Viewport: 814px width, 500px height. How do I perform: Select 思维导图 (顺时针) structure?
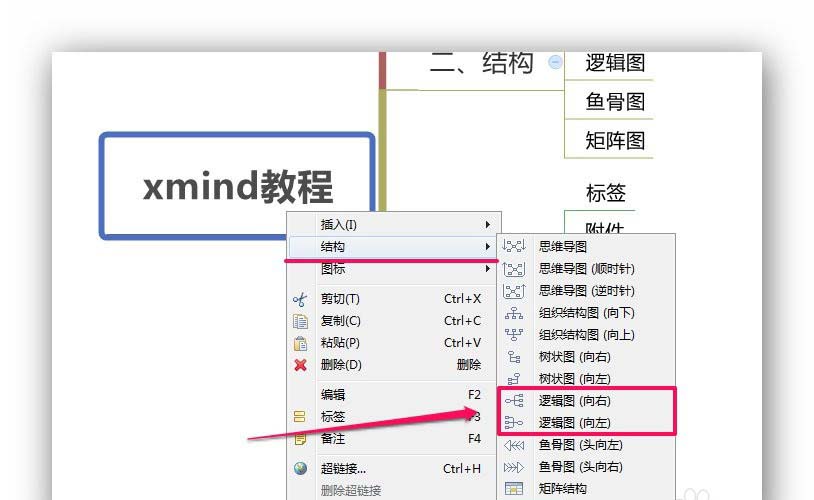click(587, 268)
